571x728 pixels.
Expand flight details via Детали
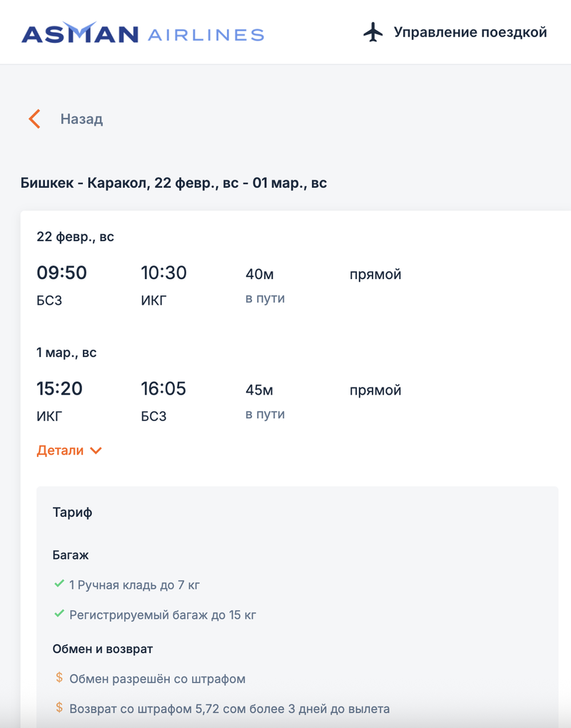61,450
